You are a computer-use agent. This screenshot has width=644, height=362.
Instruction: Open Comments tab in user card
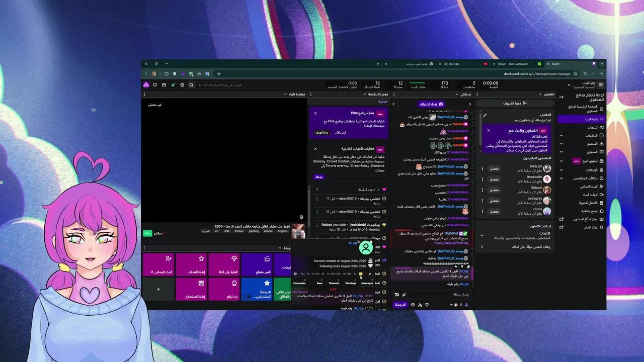[x=299, y=283]
